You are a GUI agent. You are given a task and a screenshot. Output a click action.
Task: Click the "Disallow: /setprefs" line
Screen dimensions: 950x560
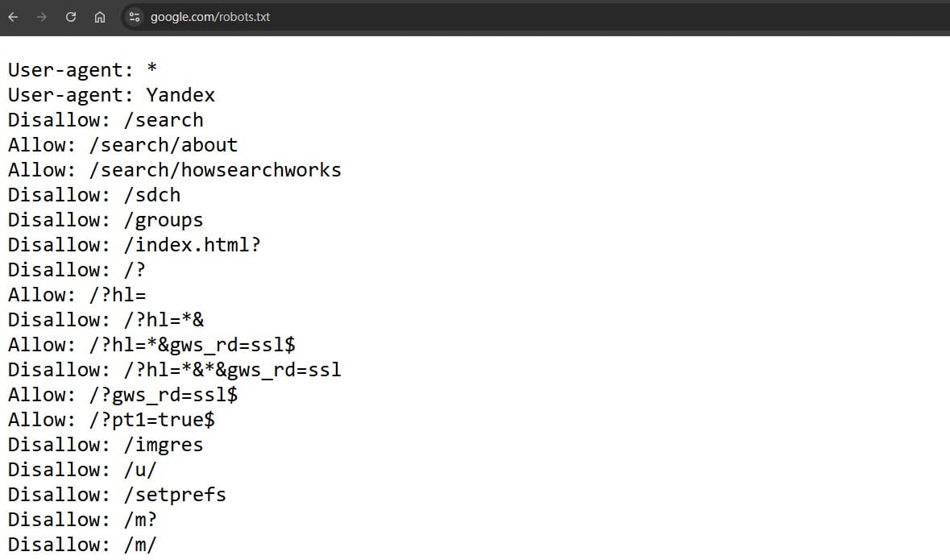pyautogui.click(x=117, y=495)
